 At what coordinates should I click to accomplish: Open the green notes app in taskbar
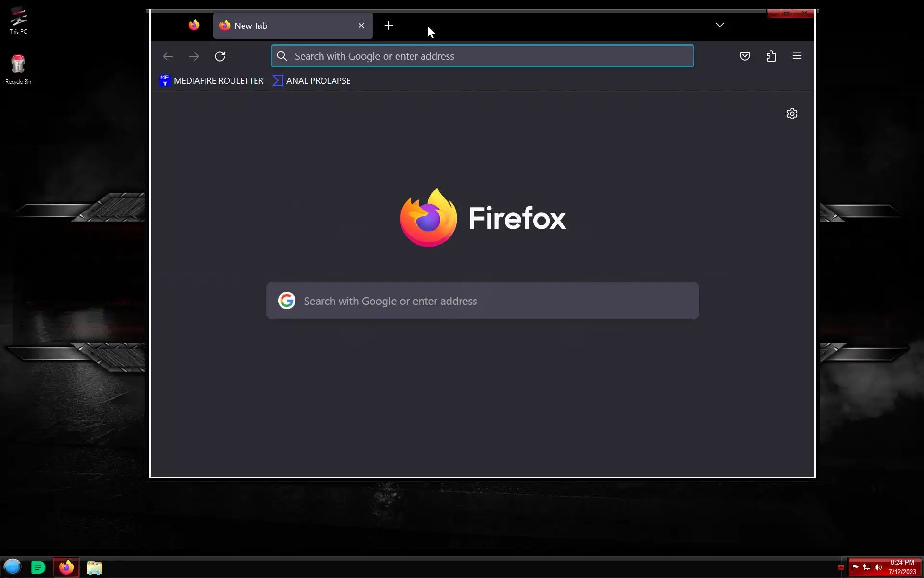tap(38, 567)
